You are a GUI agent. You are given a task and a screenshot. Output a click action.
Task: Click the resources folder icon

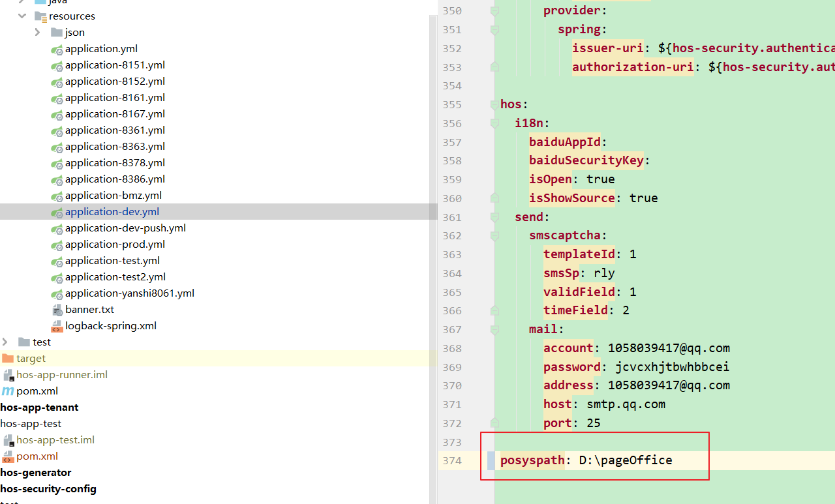[x=40, y=16]
